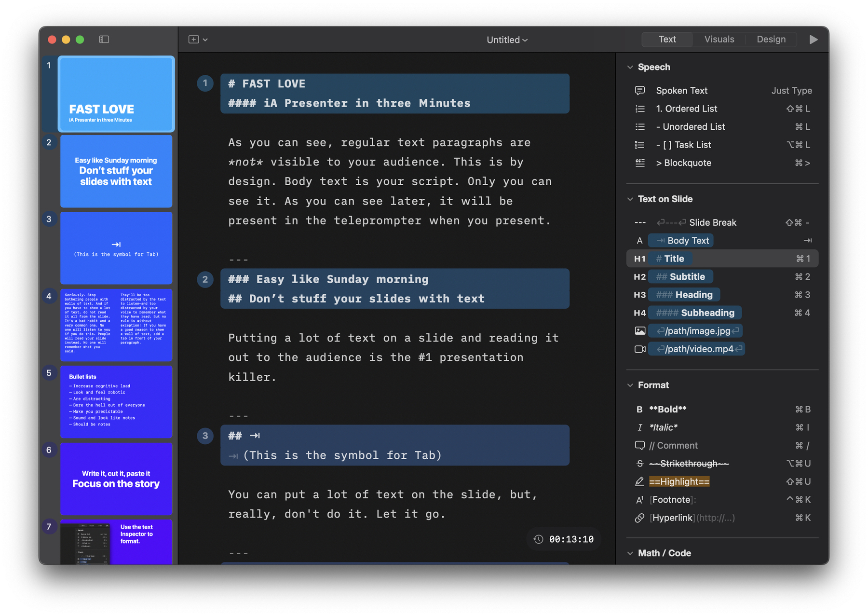
Task: Select slide 1 FAST LOVE thumbnail
Action: 116,94
